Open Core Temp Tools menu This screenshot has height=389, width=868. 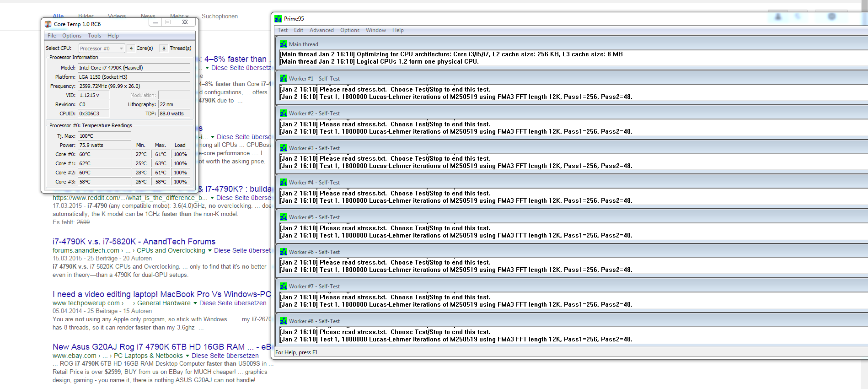(95, 36)
